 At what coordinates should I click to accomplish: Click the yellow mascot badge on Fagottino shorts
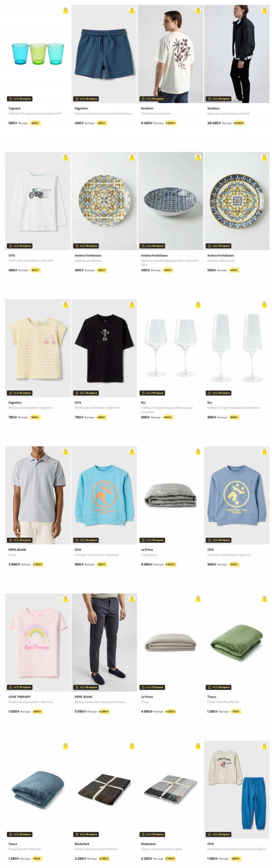point(132,11)
